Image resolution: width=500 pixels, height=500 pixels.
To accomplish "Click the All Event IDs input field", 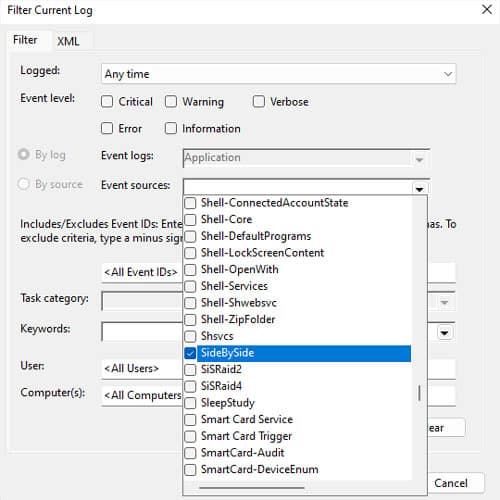I will tap(142, 272).
